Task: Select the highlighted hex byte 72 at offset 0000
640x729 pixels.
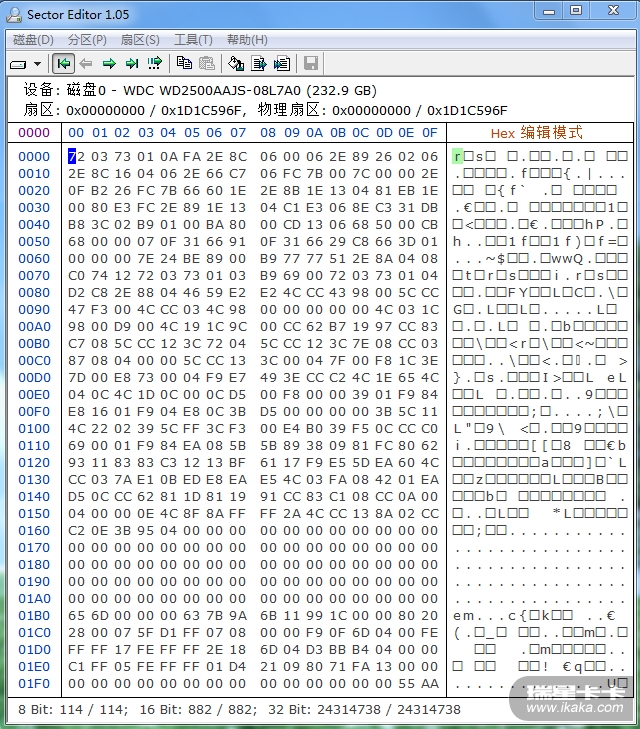Action: (76, 157)
